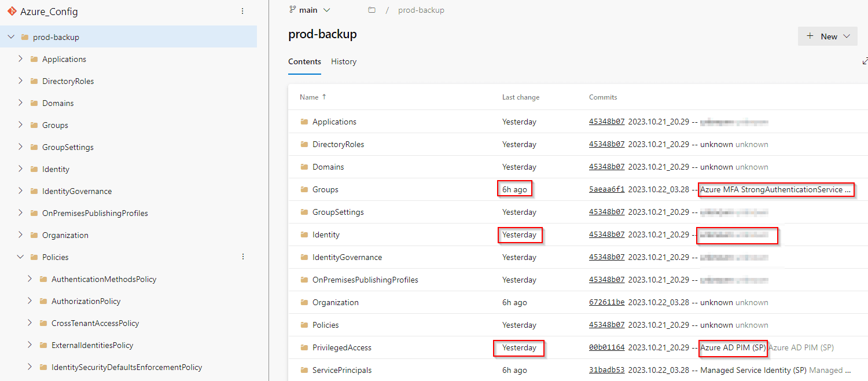Open commit 5aeaa6f1 on the Groups row
Image resolution: width=868 pixels, height=381 pixels.
pyautogui.click(x=606, y=189)
